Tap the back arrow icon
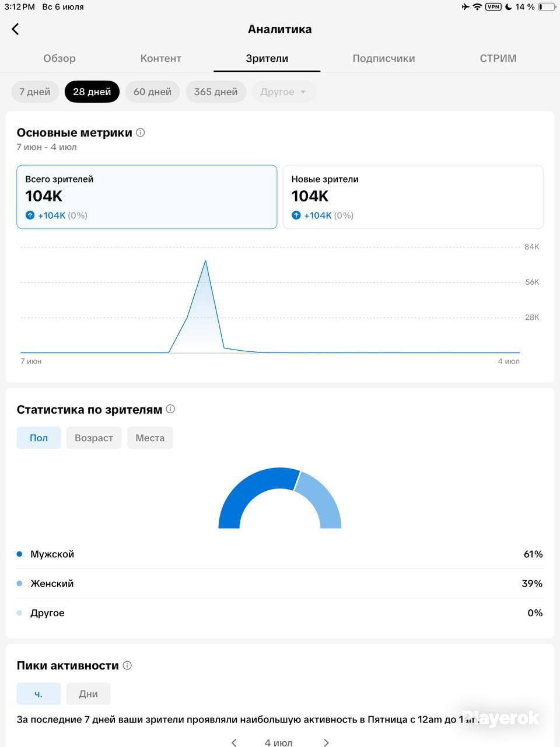The width and height of the screenshot is (560, 747). (16, 29)
